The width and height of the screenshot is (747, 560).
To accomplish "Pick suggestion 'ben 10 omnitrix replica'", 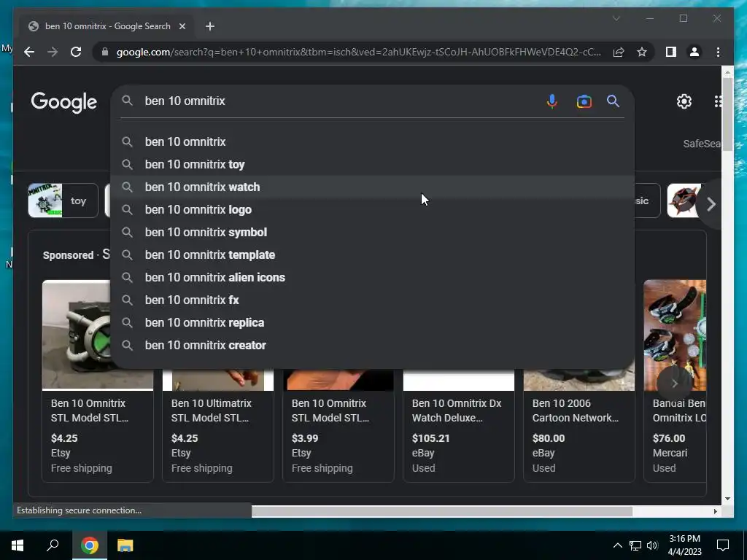I will [372, 322].
